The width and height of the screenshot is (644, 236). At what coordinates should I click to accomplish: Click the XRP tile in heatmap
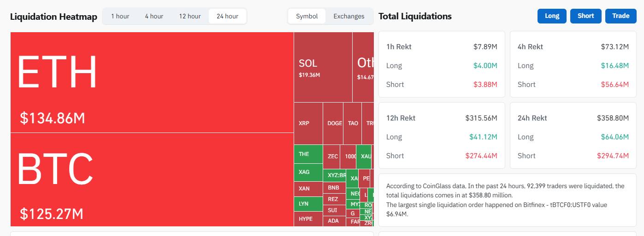click(x=308, y=123)
